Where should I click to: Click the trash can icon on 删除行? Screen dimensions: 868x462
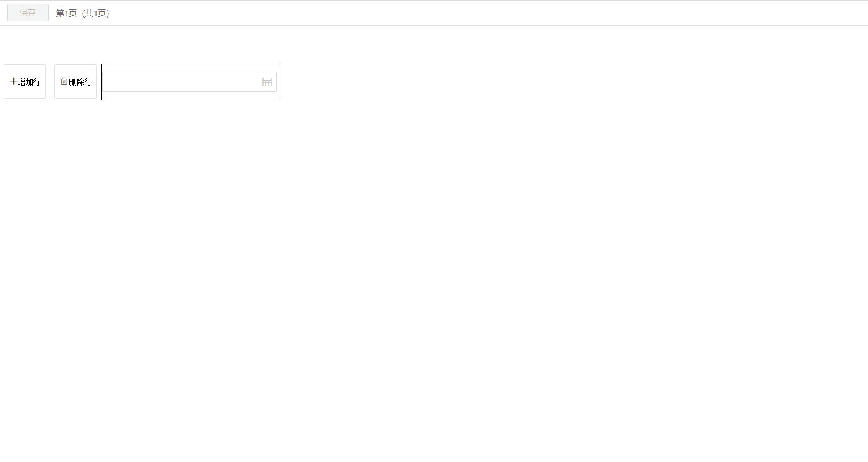click(x=64, y=81)
